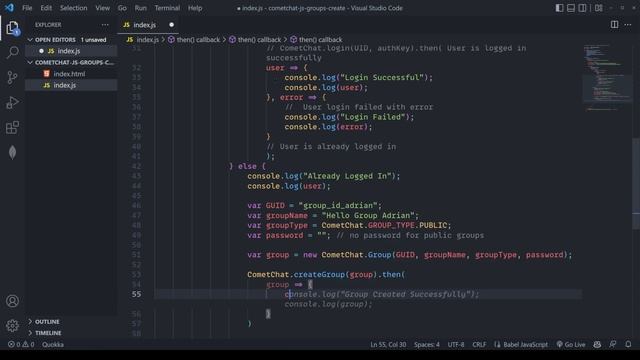Viewport: 640px width, 360px height.
Task: Open the Source Control view
Action: [13, 77]
